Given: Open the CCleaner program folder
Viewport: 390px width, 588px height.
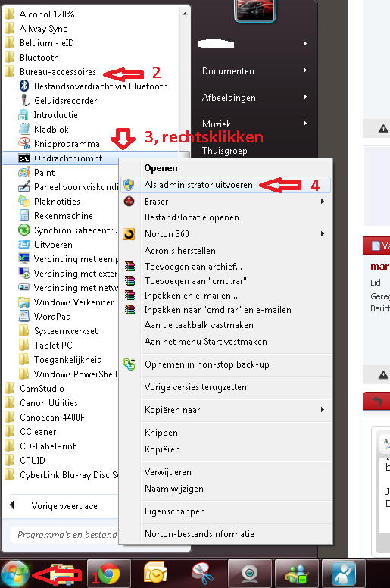Looking at the screenshot, I should point(38,432).
